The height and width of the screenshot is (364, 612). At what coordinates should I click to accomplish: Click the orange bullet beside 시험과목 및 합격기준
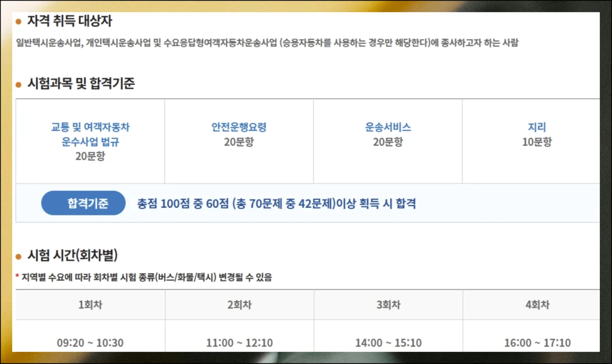19,84
